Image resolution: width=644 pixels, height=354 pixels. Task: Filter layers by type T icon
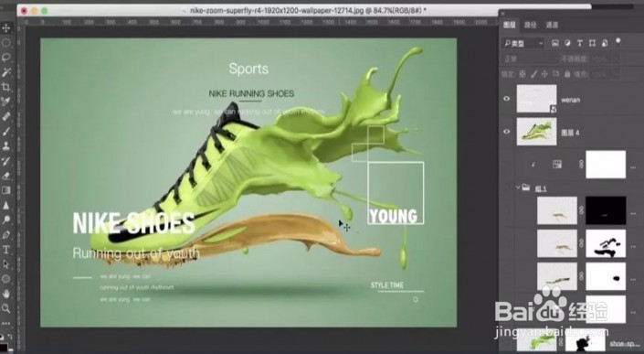click(x=580, y=43)
